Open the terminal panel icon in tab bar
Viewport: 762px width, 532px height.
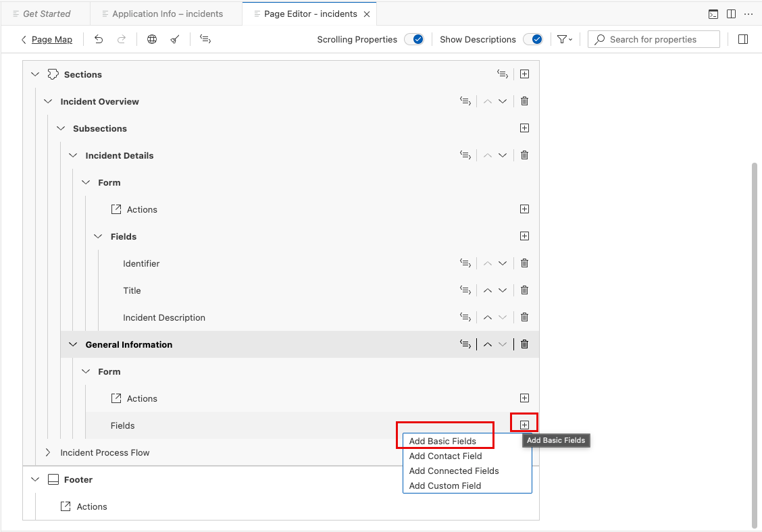click(x=713, y=14)
